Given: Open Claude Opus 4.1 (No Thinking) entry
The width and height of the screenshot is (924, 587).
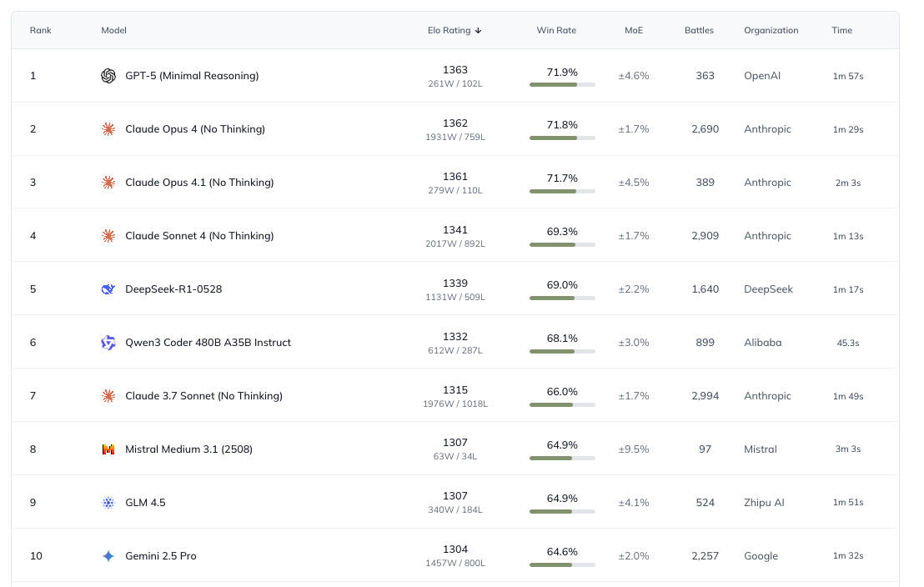Looking at the screenshot, I should 199,183.
